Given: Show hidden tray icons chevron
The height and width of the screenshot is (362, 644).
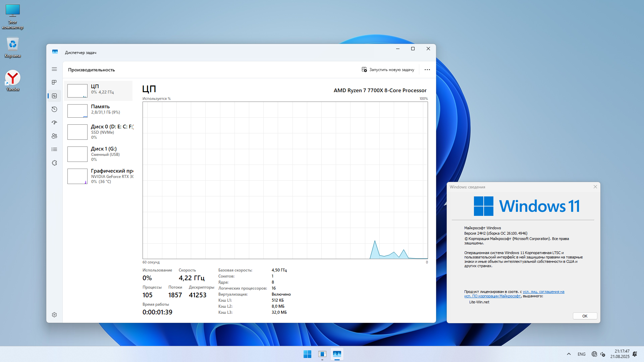Looking at the screenshot, I should pyautogui.click(x=569, y=354).
